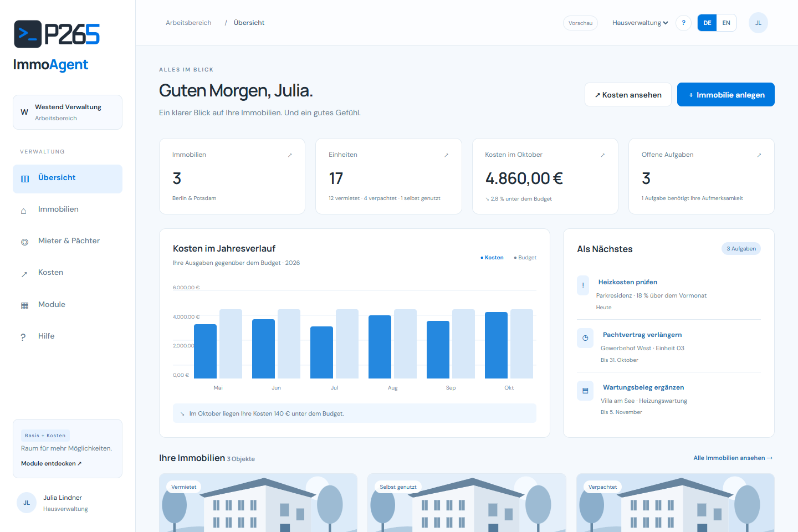Open the Vermietet property thumbnail

tap(258, 503)
